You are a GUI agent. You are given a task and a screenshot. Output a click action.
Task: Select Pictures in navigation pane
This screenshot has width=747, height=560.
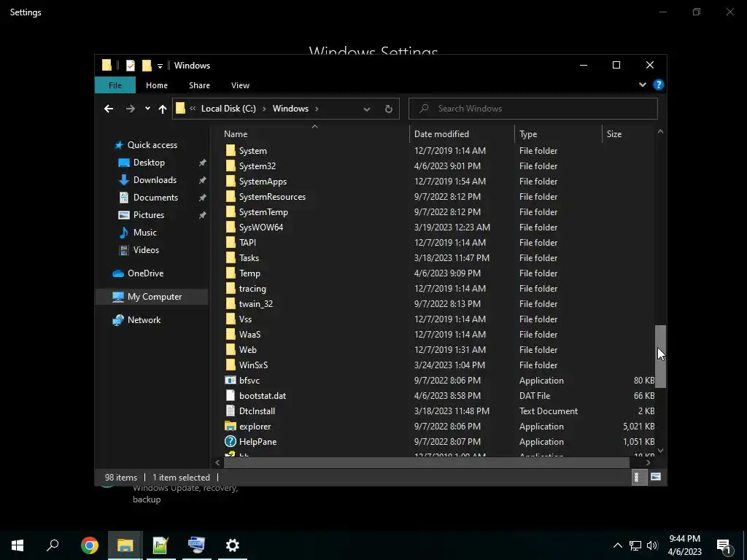click(x=149, y=215)
